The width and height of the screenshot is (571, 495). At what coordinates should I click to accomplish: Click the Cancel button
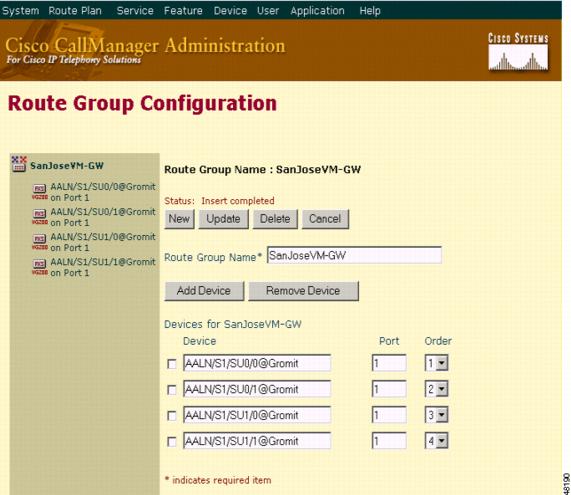coord(325,219)
